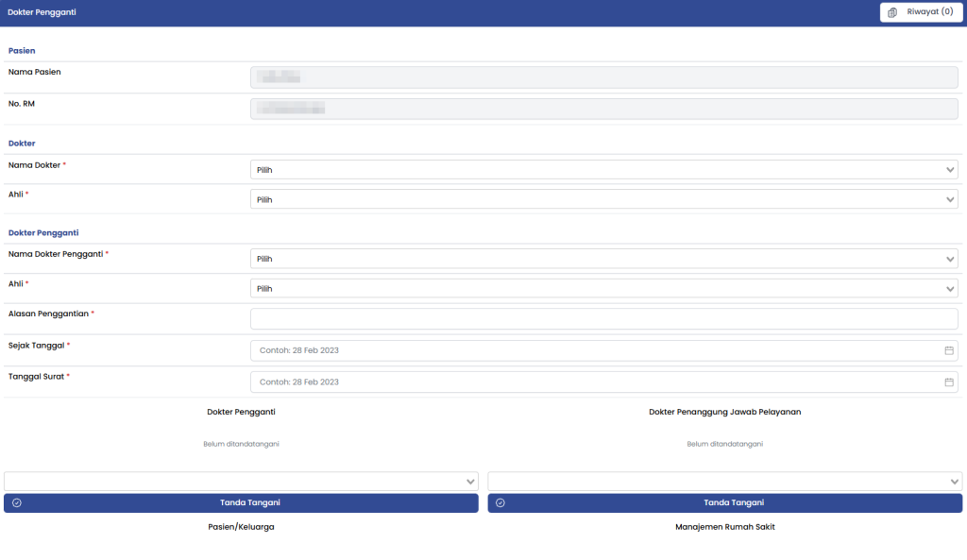
Task: Click the Nama Pasien field
Action: click(x=603, y=77)
